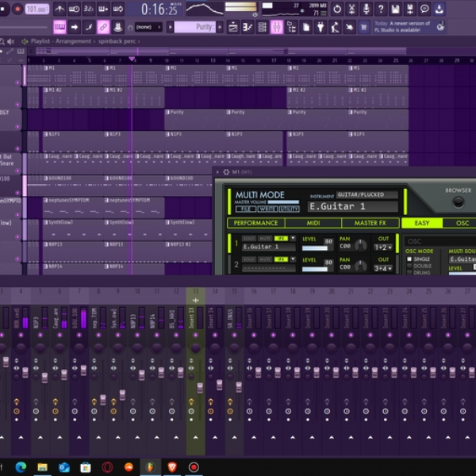Toggle IFX on M1 part 2

pos(281,259)
